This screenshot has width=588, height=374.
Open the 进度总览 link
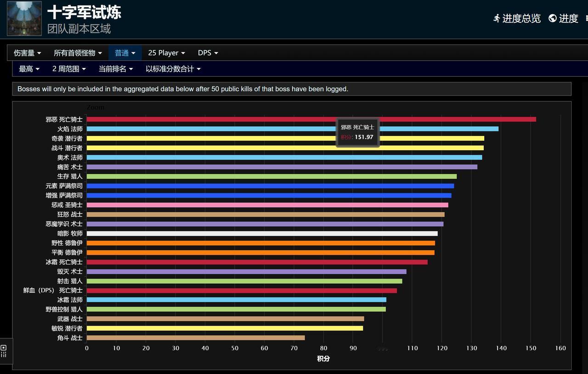(x=521, y=18)
